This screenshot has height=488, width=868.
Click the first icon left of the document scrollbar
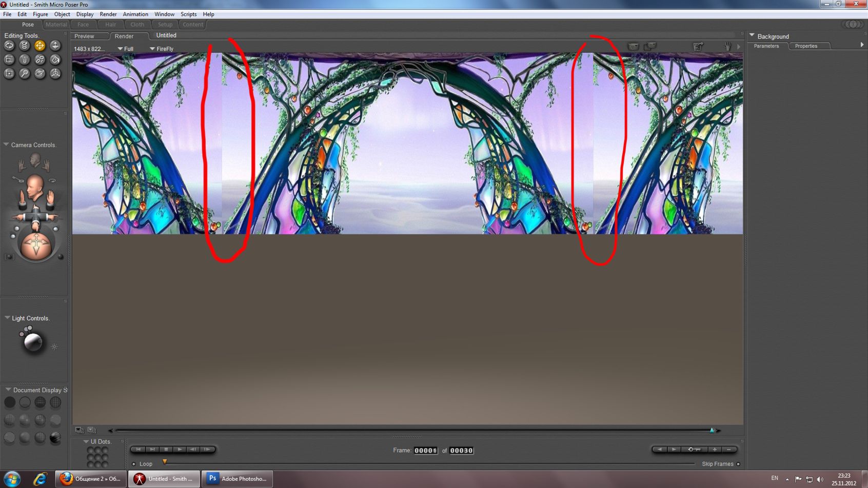point(79,430)
